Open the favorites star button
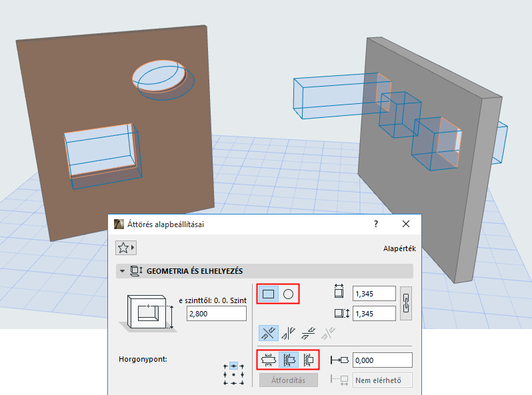 coord(126,248)
